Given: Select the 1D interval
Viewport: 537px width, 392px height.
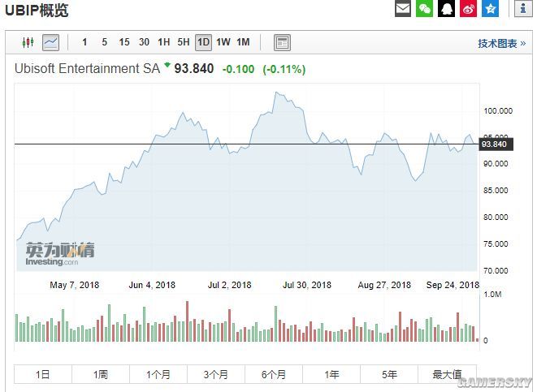Looking at the screenshot, I should 203,42.
